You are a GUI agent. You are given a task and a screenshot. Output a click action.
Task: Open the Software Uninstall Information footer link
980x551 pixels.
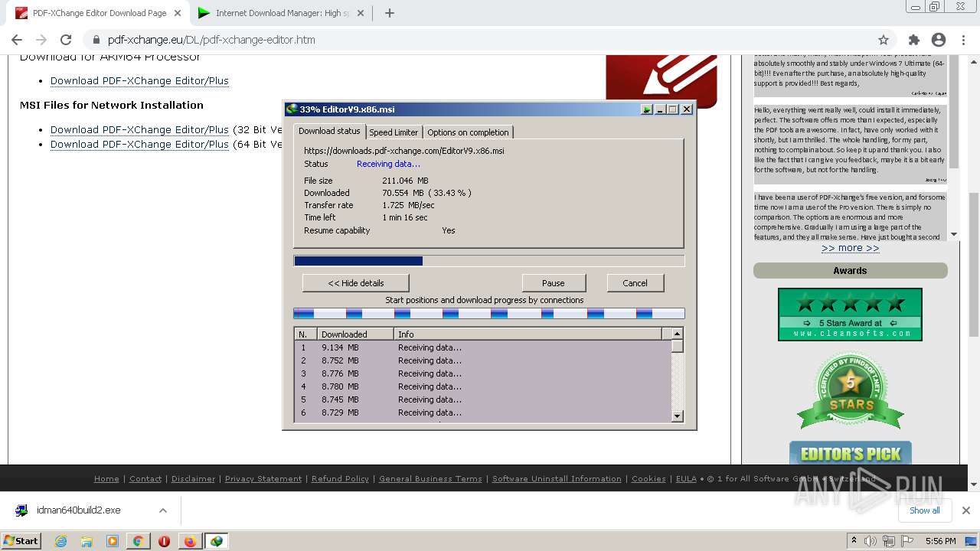click(557, 479)
